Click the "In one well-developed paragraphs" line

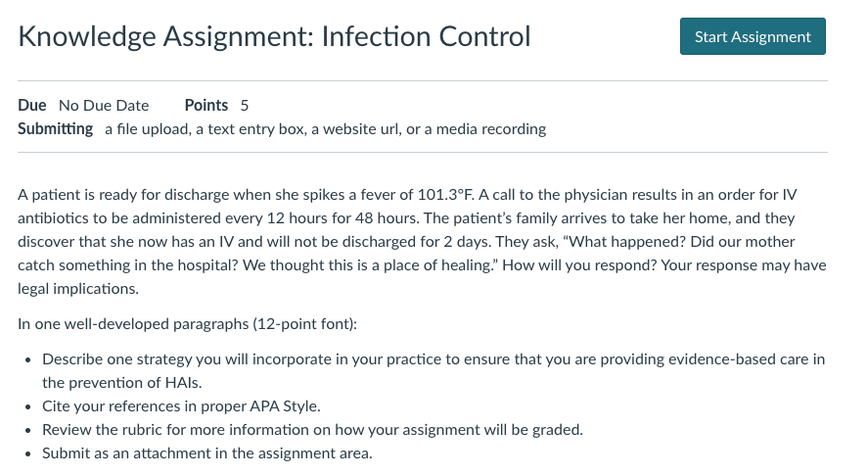(187, 323)
